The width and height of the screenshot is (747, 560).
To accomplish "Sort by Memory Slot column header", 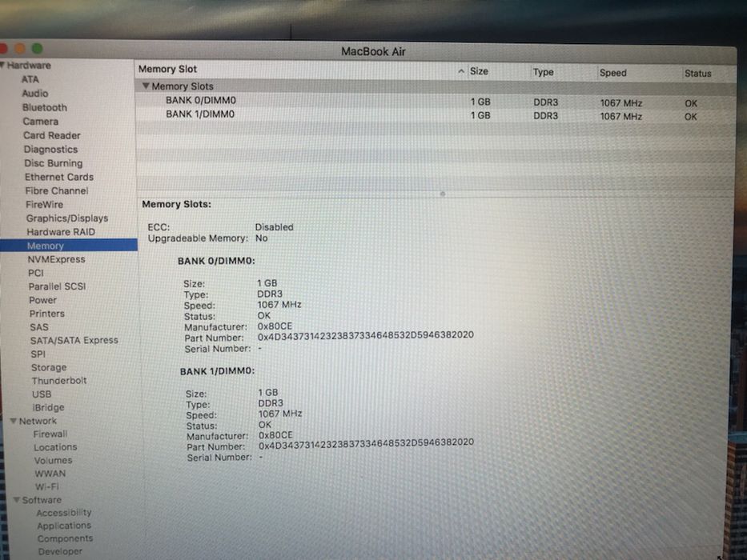I will point(167,69).
